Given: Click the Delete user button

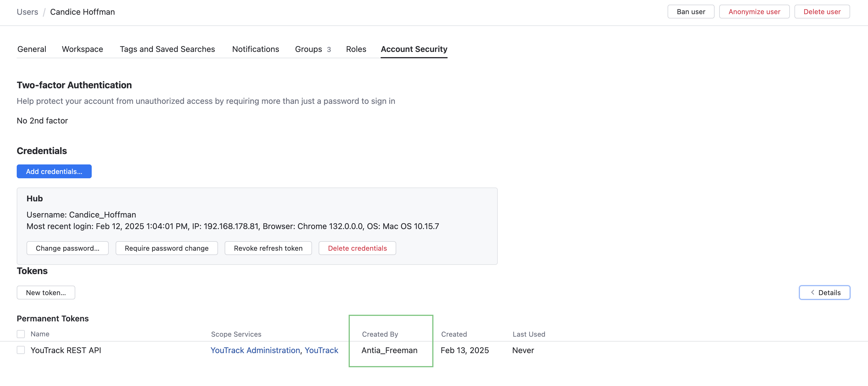Looking at the screenshot, I should [822, 11].
